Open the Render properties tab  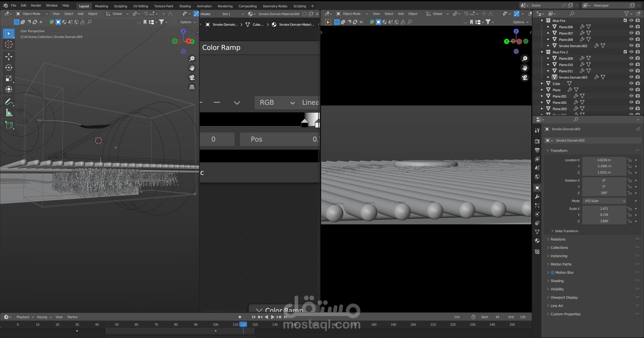tap(537, 141)
